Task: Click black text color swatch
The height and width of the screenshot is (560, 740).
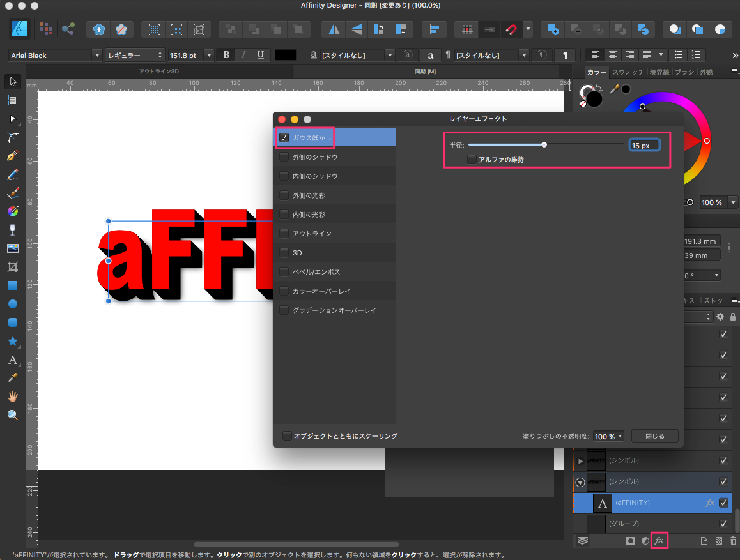Action: [286, 55]
